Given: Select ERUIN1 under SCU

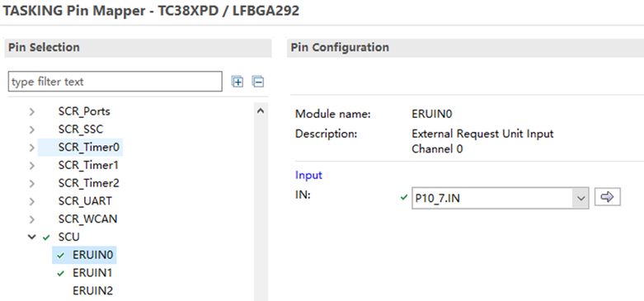Looking at the screenshot, I should coord(92,273).
